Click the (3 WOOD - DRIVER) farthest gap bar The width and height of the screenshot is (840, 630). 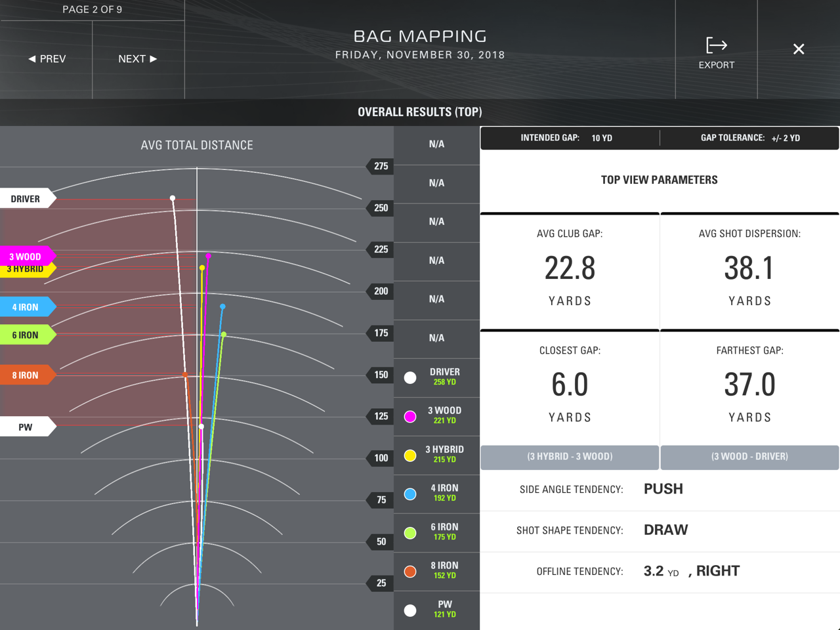pos(749,457)
